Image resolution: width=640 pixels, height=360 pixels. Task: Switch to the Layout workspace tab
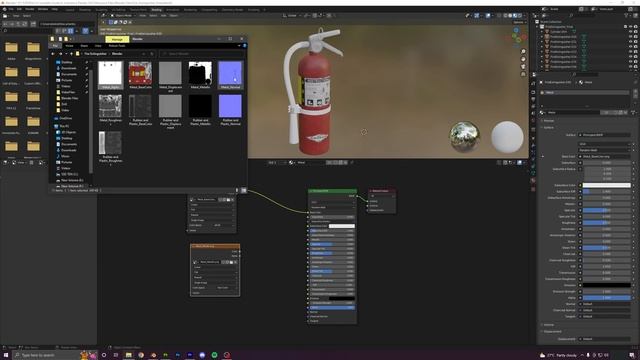70,9
